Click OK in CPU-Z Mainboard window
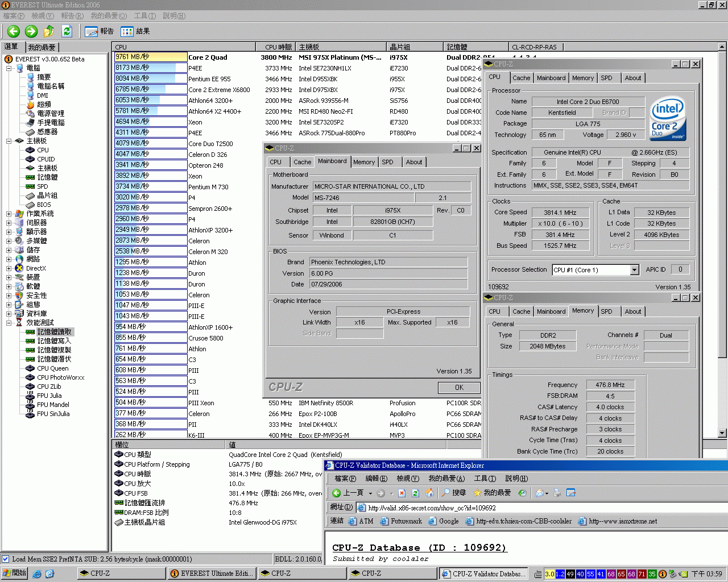 click(459, 388)
